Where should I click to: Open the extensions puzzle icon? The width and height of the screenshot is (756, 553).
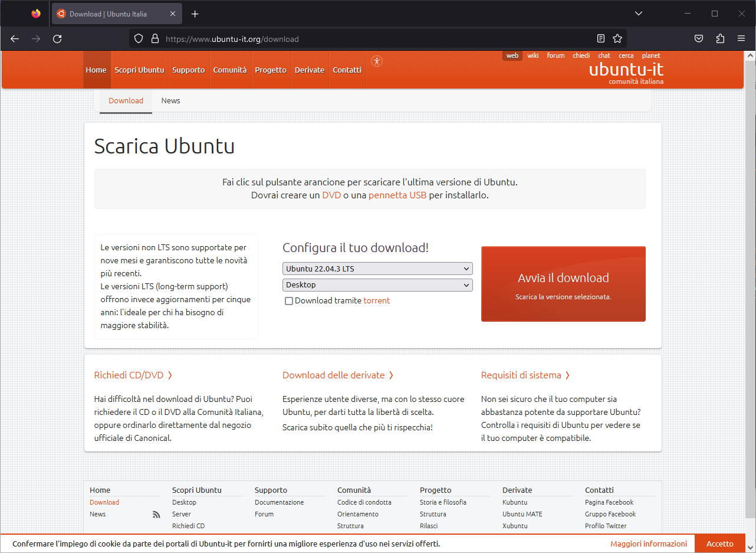pos(720,38)
